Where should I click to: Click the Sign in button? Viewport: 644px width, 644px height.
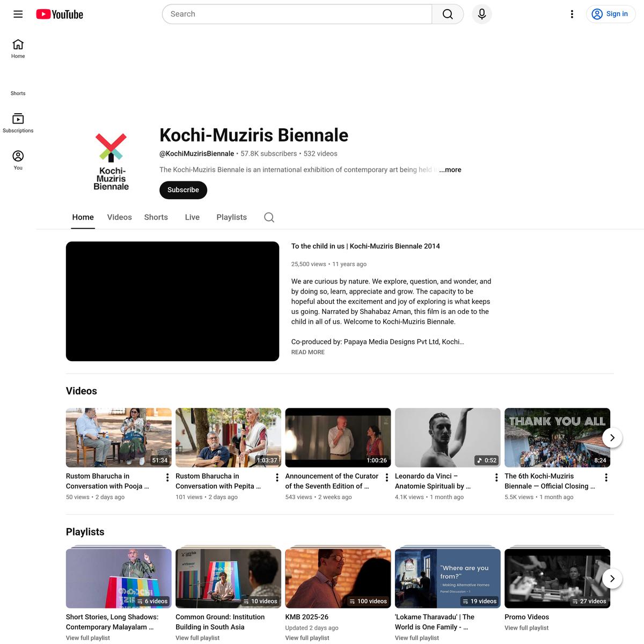point(611,14)
